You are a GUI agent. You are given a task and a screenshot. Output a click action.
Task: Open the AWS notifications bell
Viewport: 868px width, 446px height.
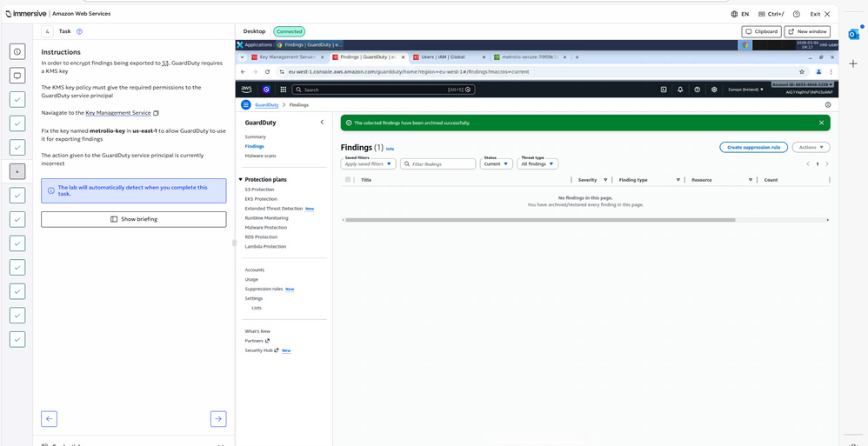pyautogui.click(x=680, y=90)
